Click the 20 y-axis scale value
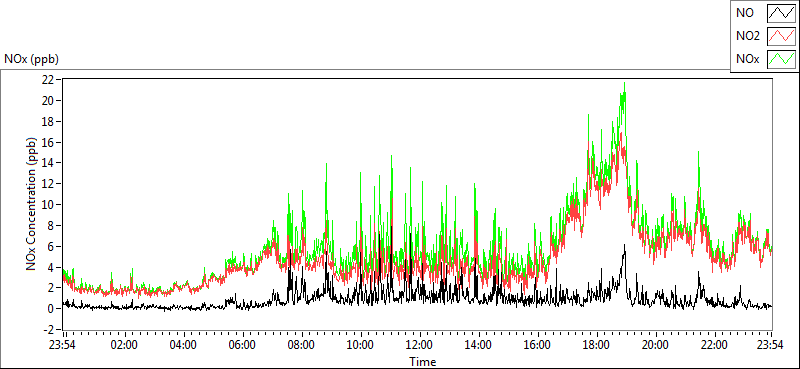The height and width of the screenshot is (369, 800). 48,101
